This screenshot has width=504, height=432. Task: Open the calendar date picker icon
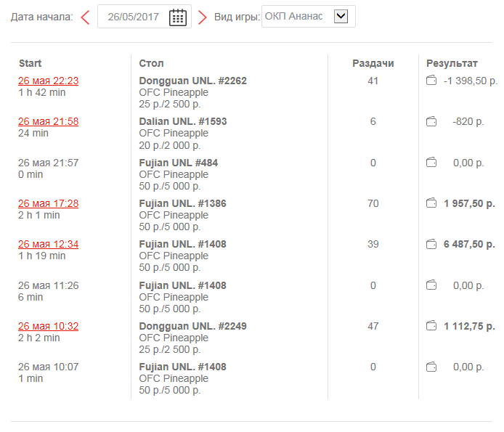tap(177, 17)
